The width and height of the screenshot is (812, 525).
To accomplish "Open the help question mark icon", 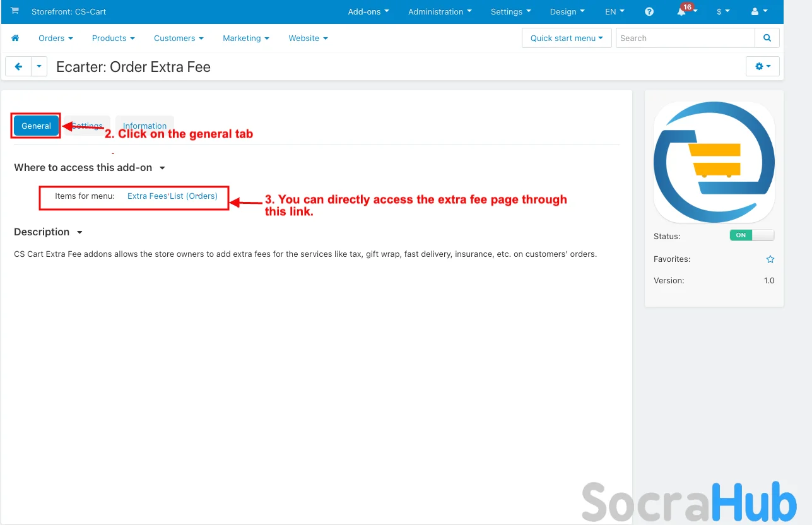I will (649, 12).
